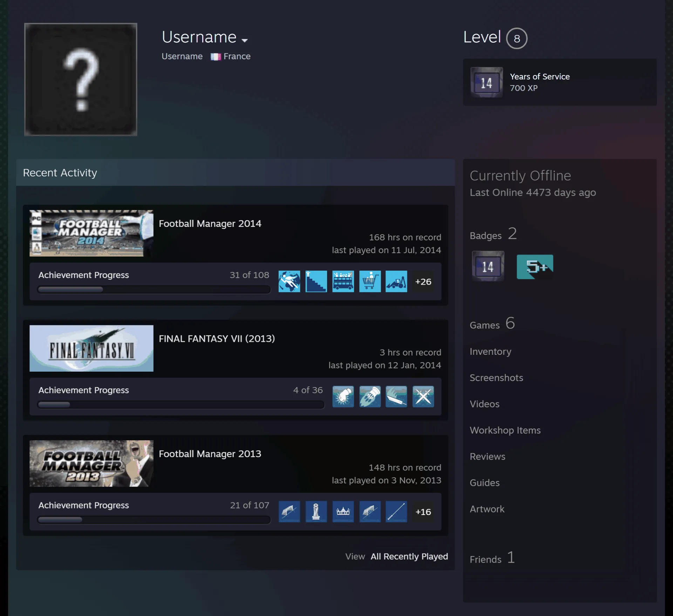This screenshot has width=673, height=616.
Task: Open the Artwork link
Action: pos(487,509)
